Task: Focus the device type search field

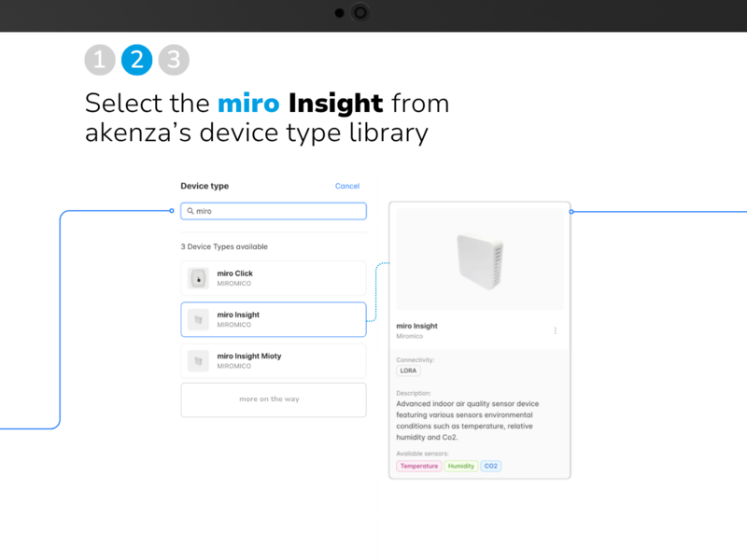Action: coord(280,212)
